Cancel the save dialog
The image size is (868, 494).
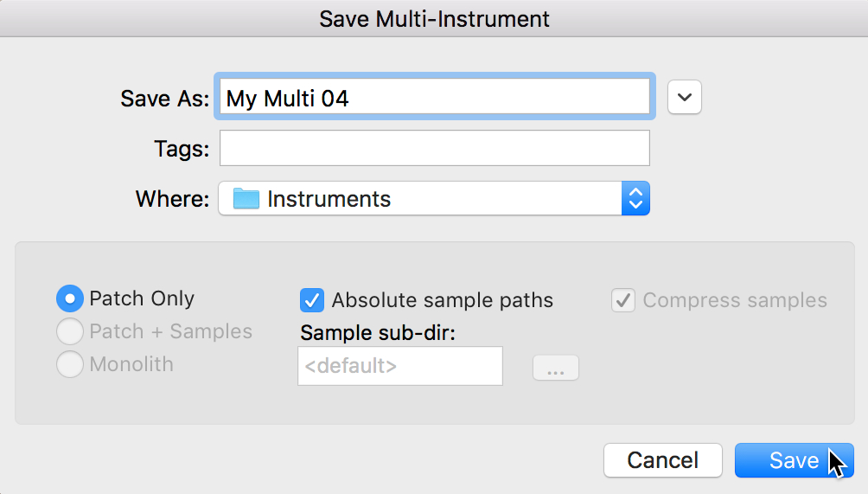tap(662, 460)
